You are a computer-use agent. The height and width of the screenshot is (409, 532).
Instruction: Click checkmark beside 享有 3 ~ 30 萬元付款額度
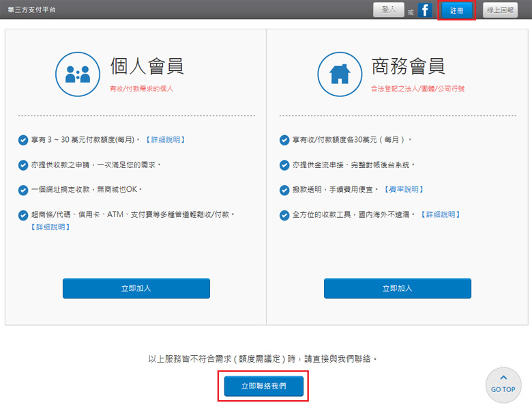(x=23, y=140)
